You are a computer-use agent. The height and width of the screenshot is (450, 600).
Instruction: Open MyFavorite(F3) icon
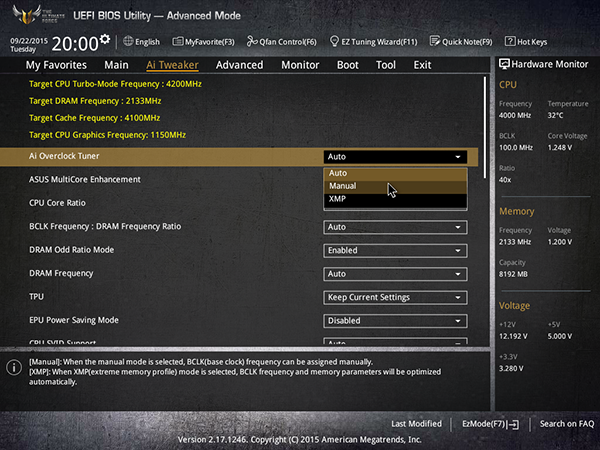click(x=178, y=41)
